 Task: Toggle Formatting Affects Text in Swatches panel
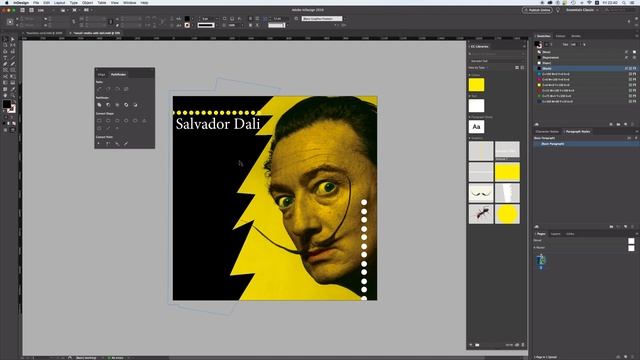coord(551,44)
